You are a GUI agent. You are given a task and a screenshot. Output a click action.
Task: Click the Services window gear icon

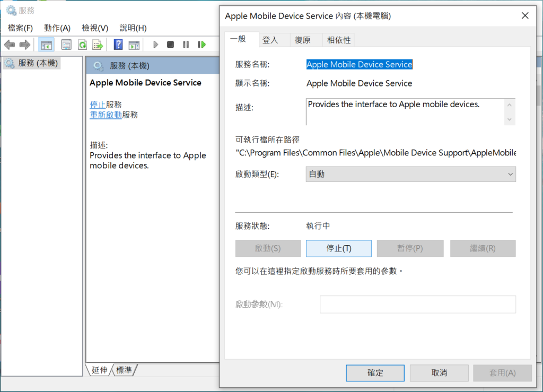coord(11,11)
